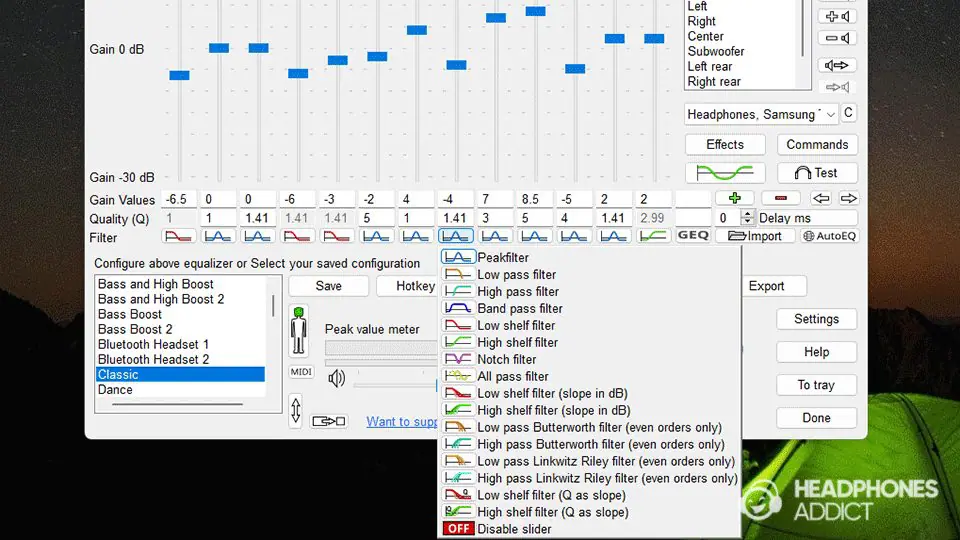Click the speaker plus volume-up icon

837,16
